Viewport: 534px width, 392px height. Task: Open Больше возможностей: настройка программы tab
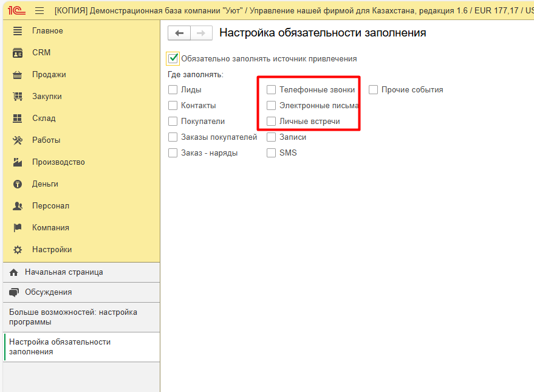[73, 317]
